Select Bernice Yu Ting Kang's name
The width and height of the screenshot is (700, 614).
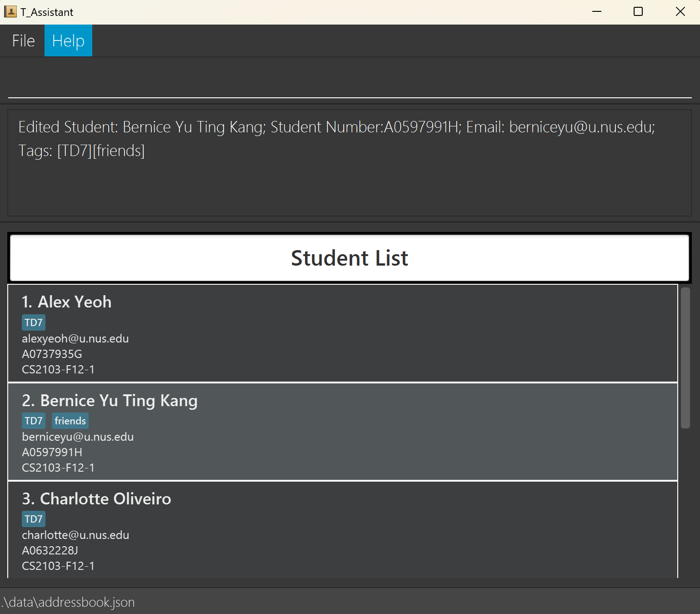[x=119, y=401]
